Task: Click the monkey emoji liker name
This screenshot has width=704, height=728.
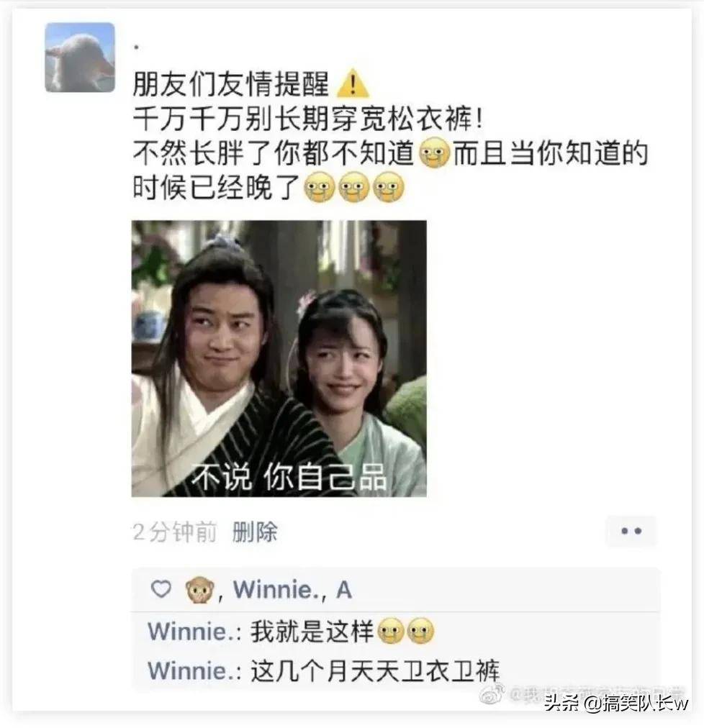Action: (x=199, y=590)
